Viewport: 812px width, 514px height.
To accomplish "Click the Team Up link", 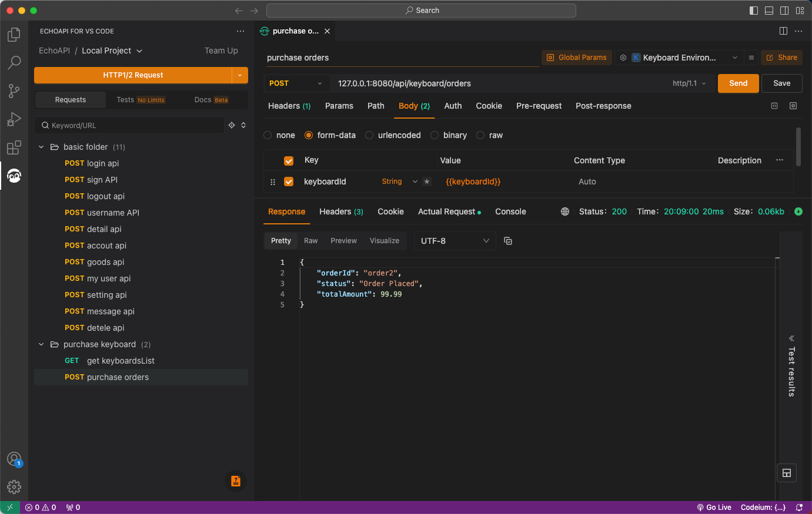I will [x=221, y=51].
